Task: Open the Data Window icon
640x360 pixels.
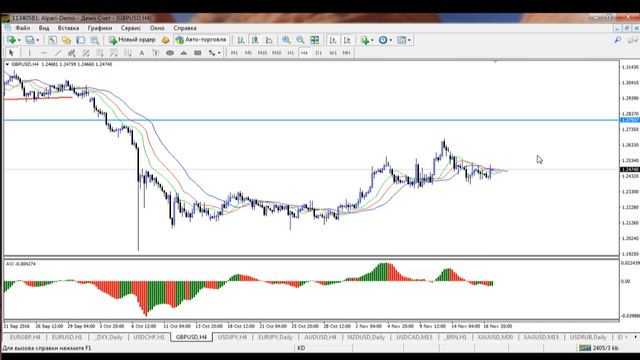Action: point(66,40)
